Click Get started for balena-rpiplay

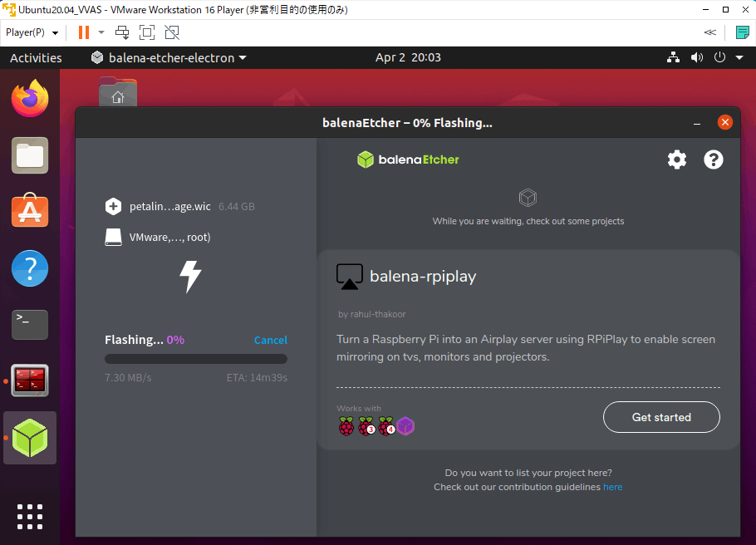pyautogui.click(x=661, y=417)
